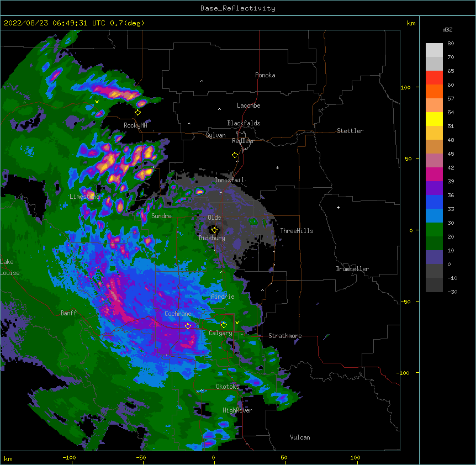This screenshot has width=476, height=465.
Task: Click the Vulcan town label
Action: pos(300,437)
